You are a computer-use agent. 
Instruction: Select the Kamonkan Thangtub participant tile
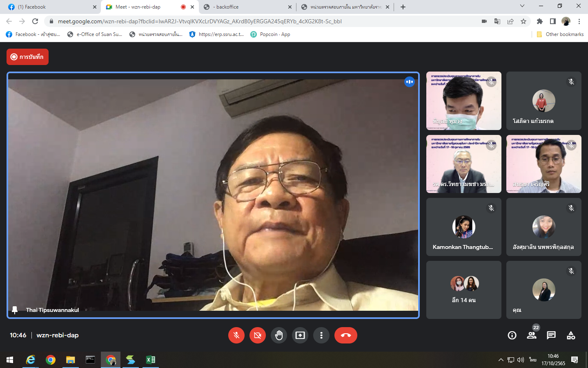pos(463,227)
